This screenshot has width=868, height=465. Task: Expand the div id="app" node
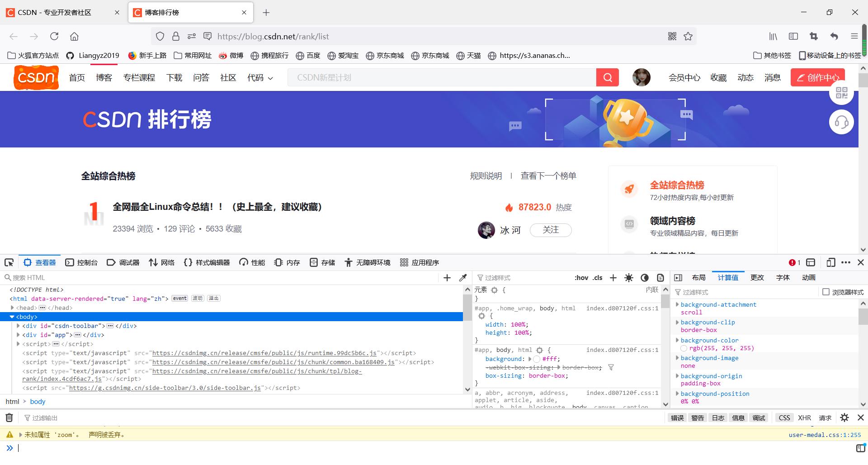[x=18, y=335]
